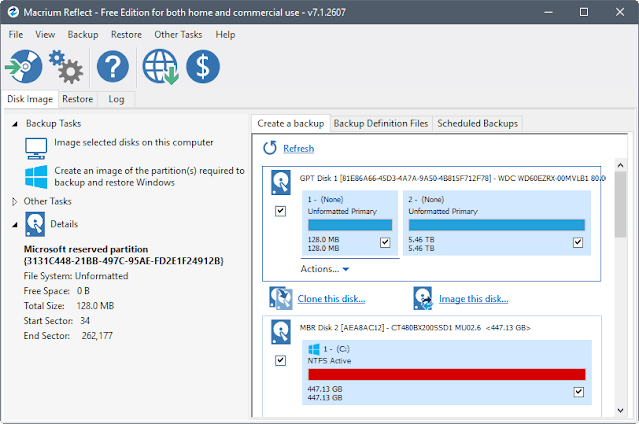Image resolution: width=639 pixels, height=424 pixels.
Task: Open the Other Tasks menu
Action: [x=178, y=35]
